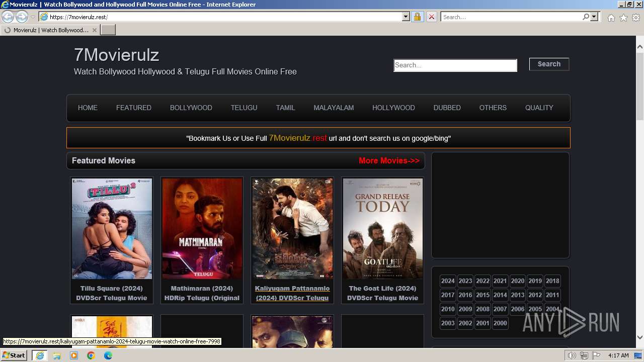Click the browser search magnifier icon
Screen dimensions: 644x362
[x=586, y=17]
